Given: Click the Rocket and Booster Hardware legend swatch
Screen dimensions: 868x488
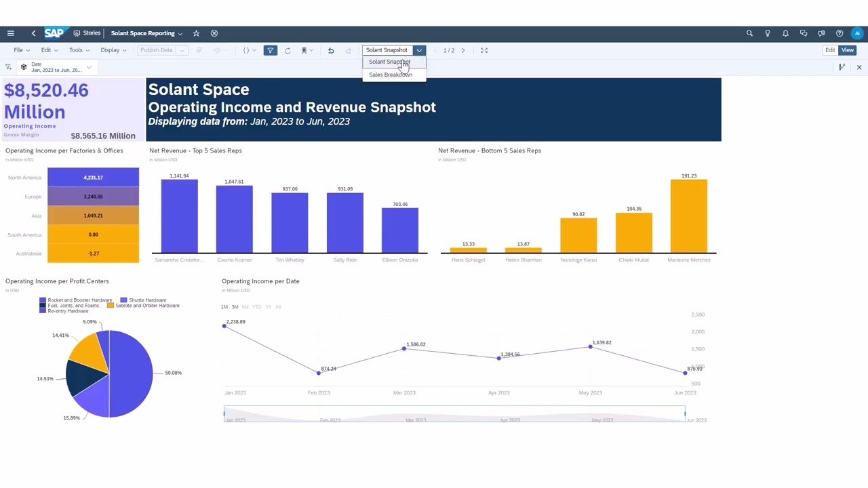Looking at the screenshot, I should [x=43, y=300].
